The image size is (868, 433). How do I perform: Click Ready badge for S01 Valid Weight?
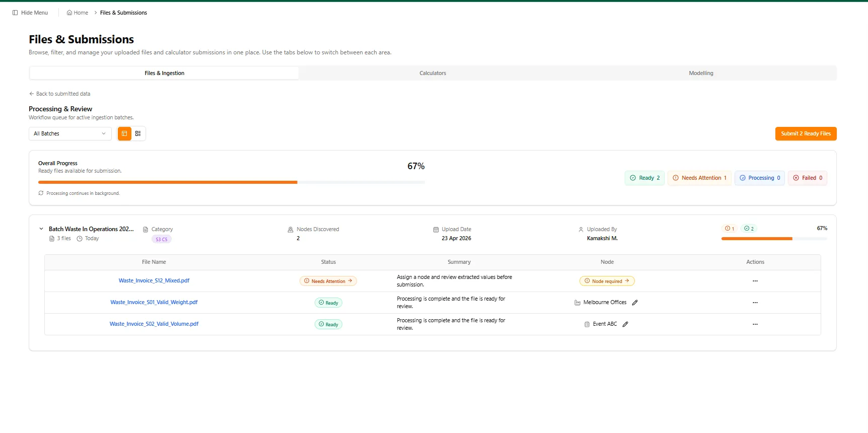click(x=328, y=303)
